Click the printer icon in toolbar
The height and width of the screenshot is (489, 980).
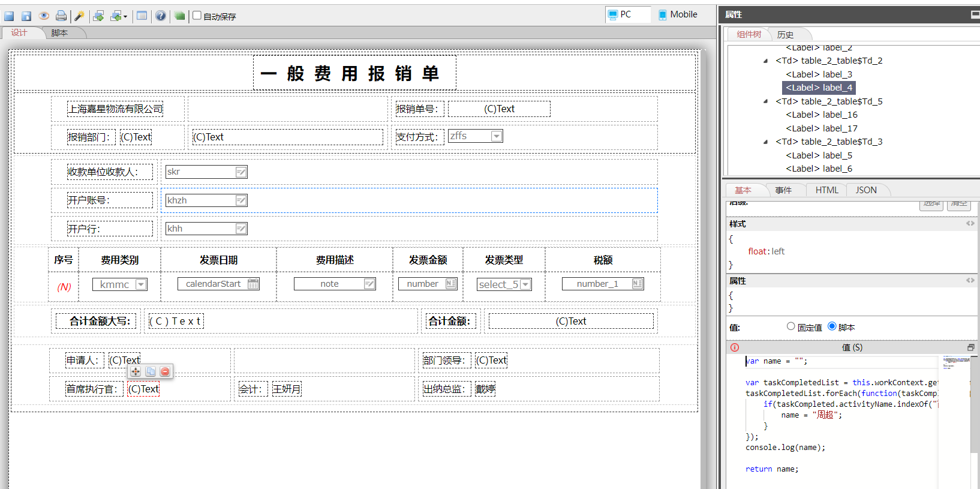(x=61, y=16)
